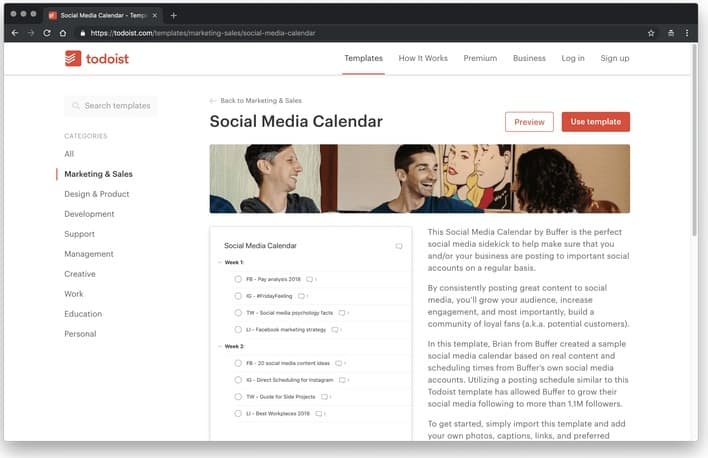
Task: Click comment icon beside LI - Facebook marketing strategy
Action: pyautogui.click(x=335, y=330)
